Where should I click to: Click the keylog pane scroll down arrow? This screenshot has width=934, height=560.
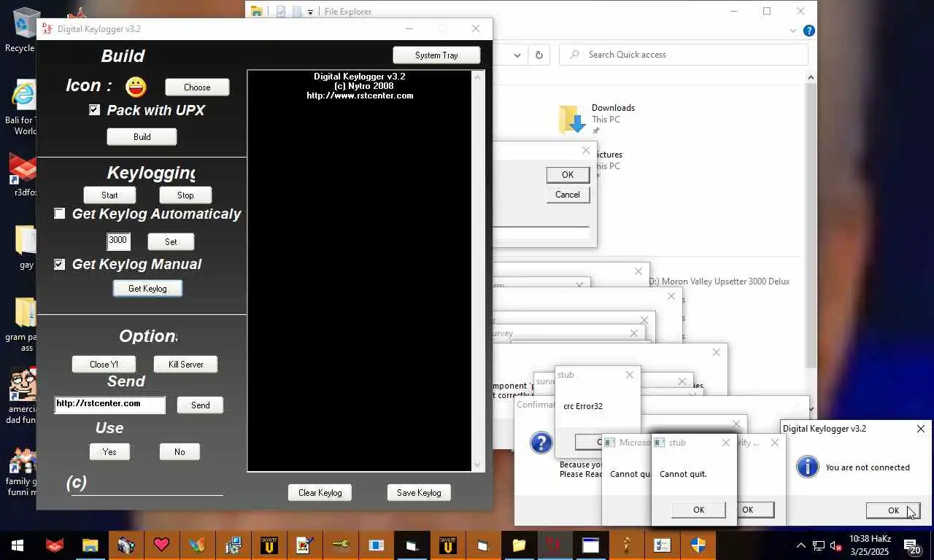(478, 464)
